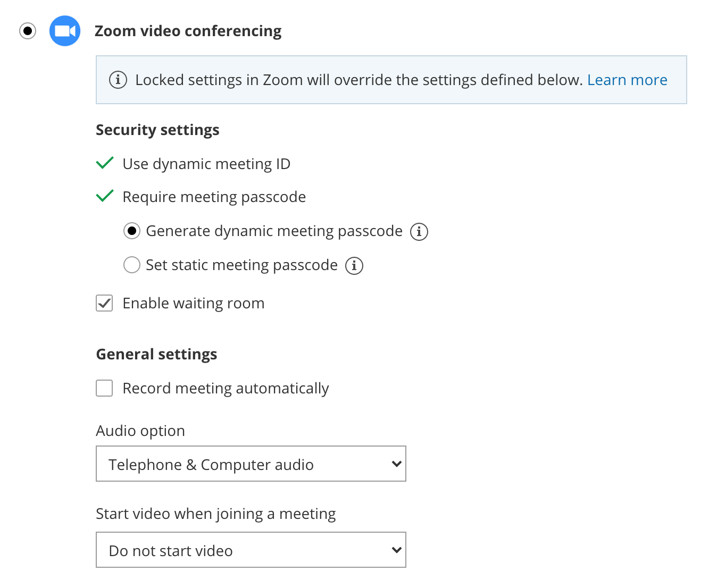Click the Use dynamic meeting ID text
Viewport: 717px width, 588px height.
(206, 164)
